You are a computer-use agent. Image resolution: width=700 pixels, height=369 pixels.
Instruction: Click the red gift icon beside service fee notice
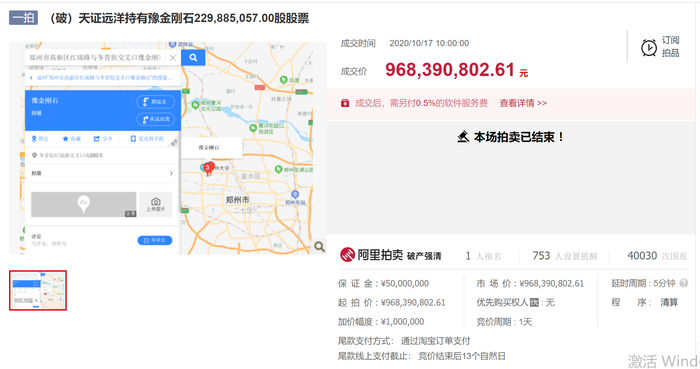click(345, 103)
